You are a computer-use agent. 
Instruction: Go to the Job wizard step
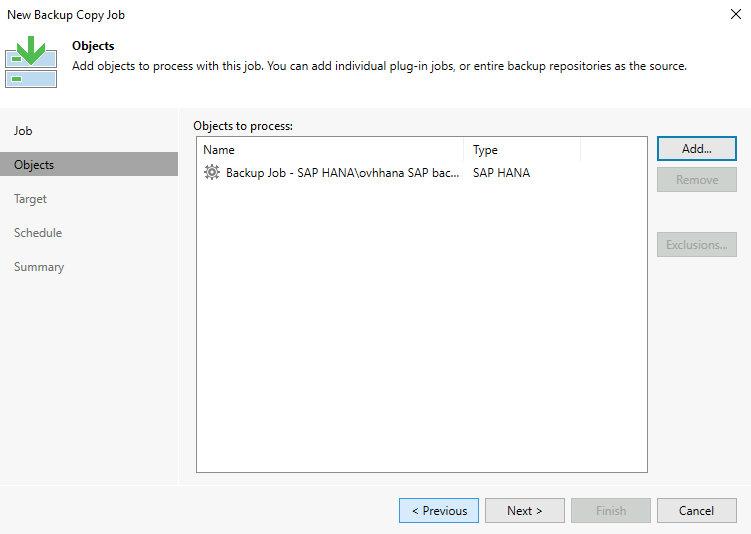[24, 131]
